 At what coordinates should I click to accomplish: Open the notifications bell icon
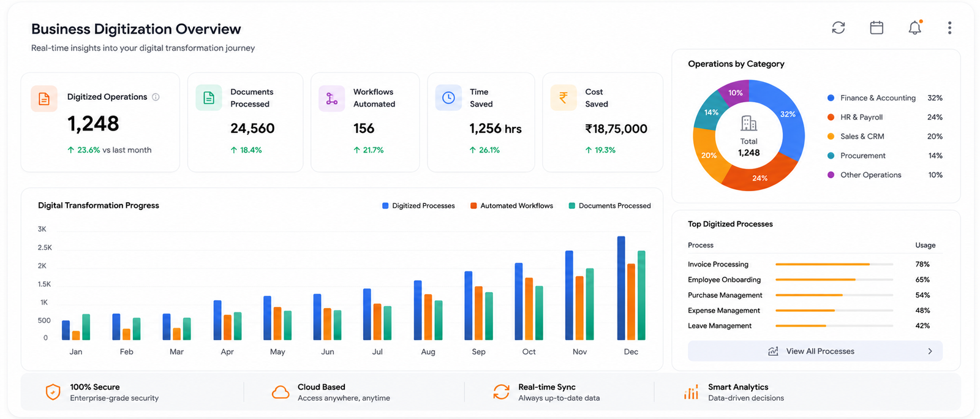tap(915, 28)
